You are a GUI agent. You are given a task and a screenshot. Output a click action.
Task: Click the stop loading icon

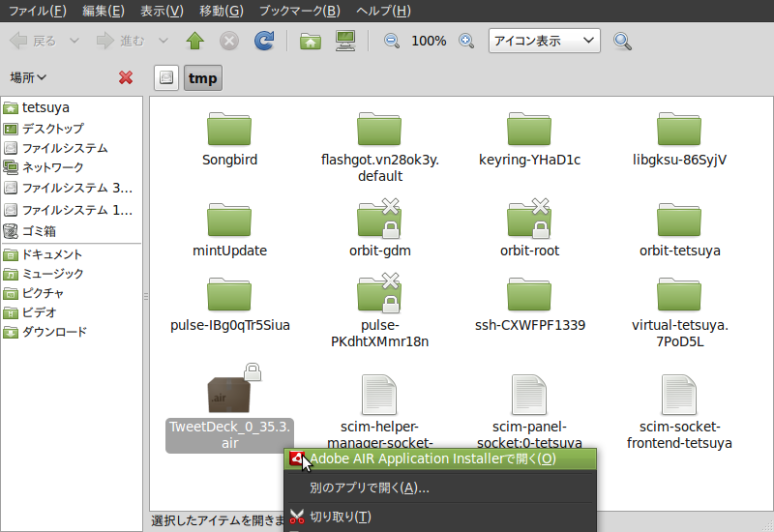pyautogui.click(x=229, y=41)
